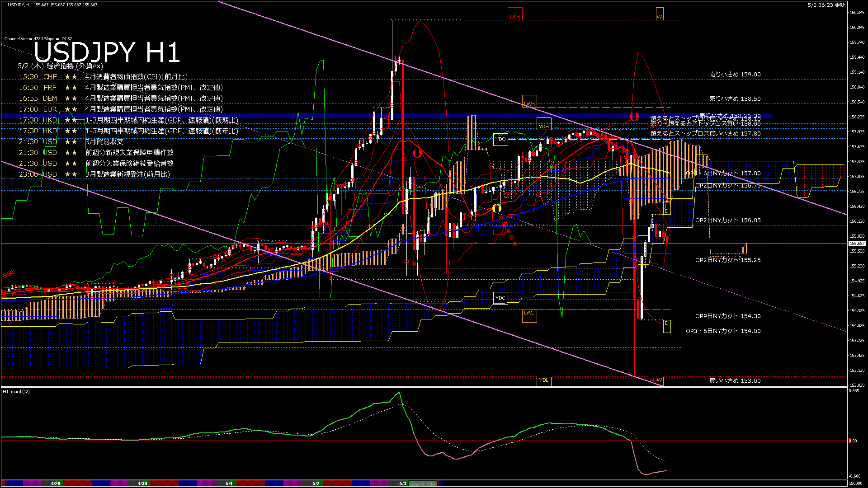Select the 4/29 date segment on the timeline
This screenshot has width=868, height=488.
click(x=56, y=483)
